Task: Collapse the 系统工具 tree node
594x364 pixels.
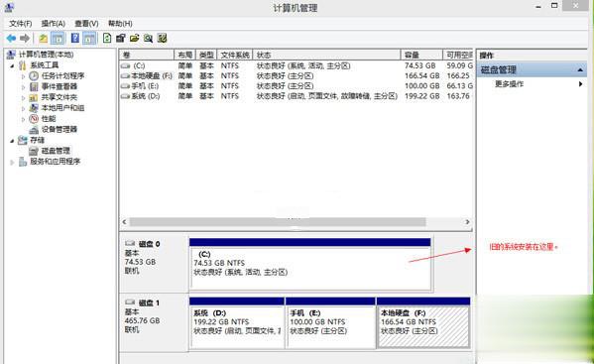Action: 12,65
